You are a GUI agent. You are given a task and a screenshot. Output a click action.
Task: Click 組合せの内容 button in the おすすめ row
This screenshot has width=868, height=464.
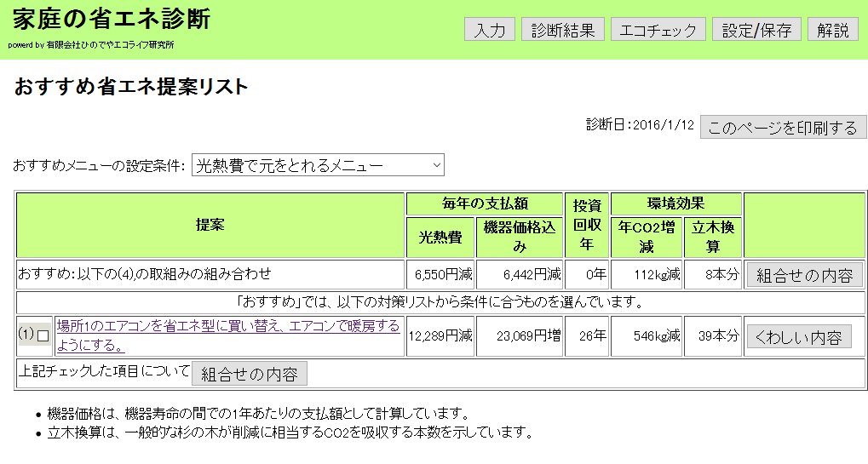pos(804,275)
